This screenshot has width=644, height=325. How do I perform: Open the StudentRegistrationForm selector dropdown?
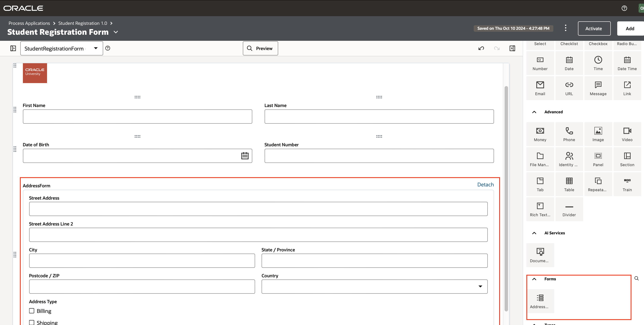pyautogui.click(x=96, y=48)
